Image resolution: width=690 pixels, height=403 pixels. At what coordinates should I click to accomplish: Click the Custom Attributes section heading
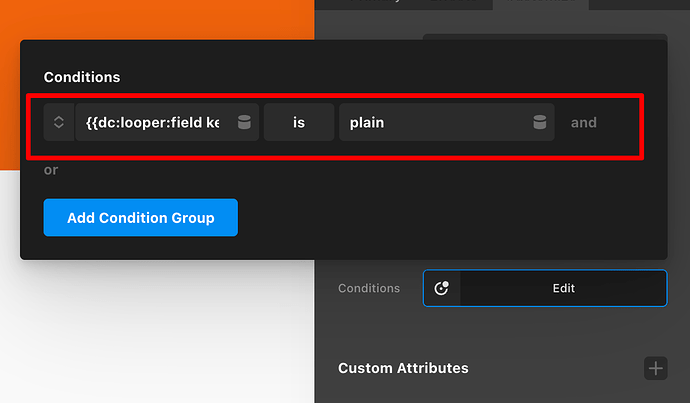coord(403,368)
